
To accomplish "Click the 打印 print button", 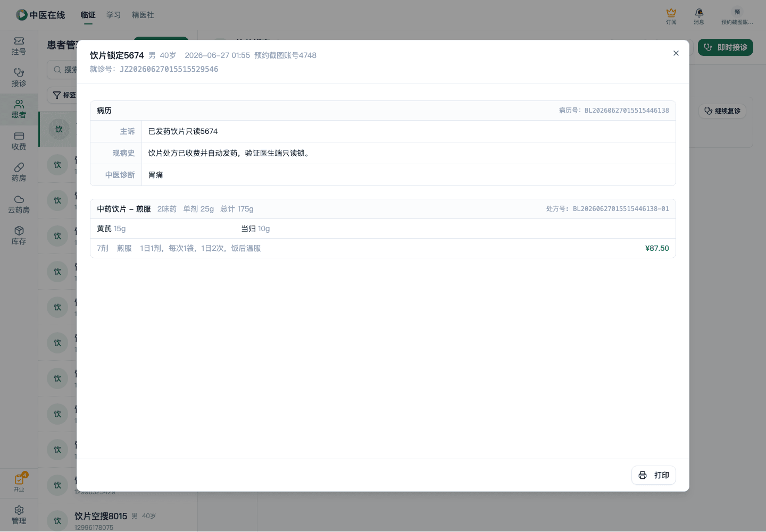I will coord(653,475).
